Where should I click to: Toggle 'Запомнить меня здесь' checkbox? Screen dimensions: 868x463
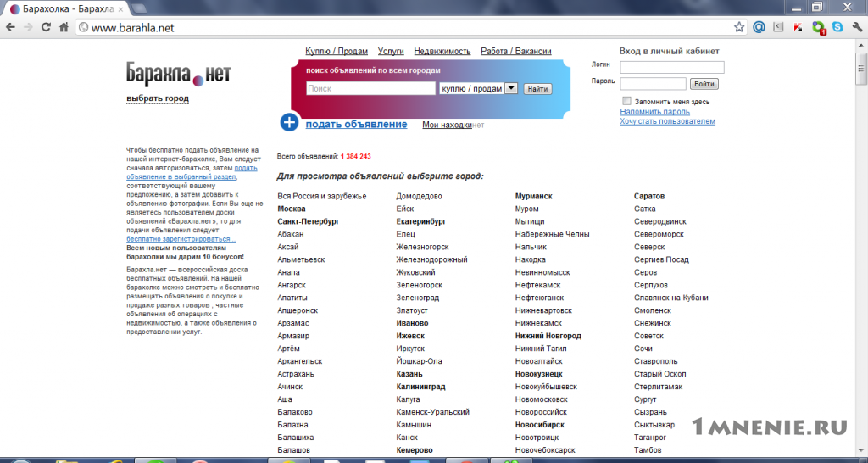point(626,101)
